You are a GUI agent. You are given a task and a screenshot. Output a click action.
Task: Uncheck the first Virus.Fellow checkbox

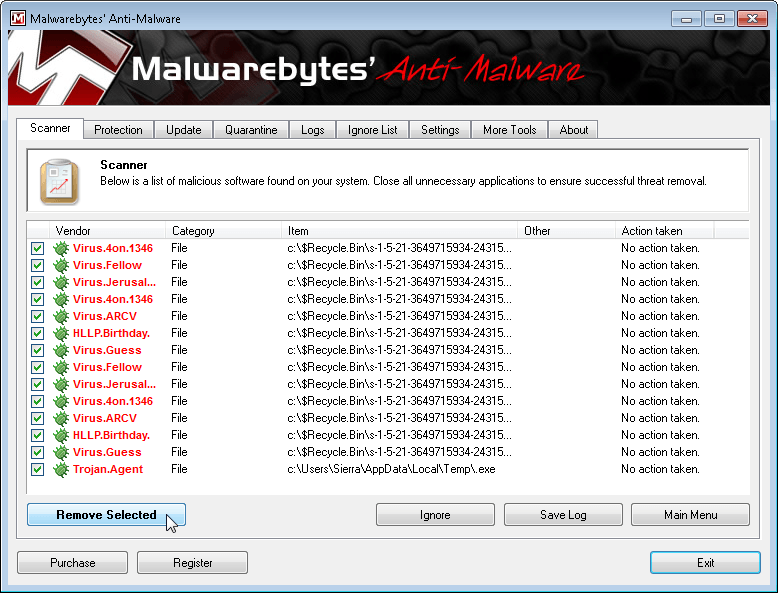coord(37,265)
